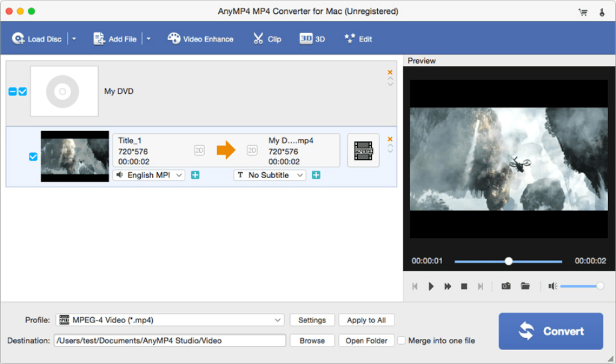Image resolution: width=616 pixels, height=364 pixels.
Task: Click the output 2D icon for Title_1
Action: 252,150
